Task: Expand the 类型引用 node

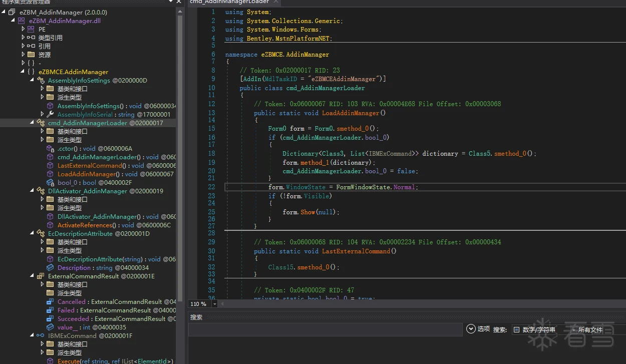Action: tap(23, 38)
